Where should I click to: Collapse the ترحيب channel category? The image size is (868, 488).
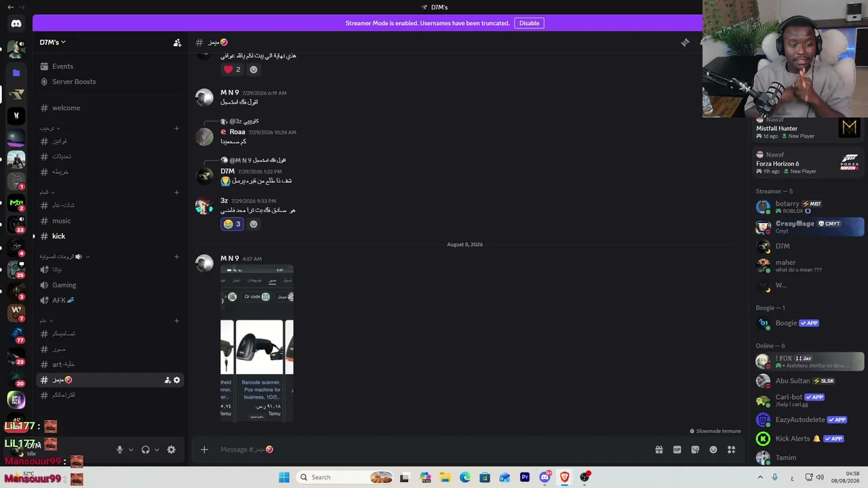[x=50, y=128]
